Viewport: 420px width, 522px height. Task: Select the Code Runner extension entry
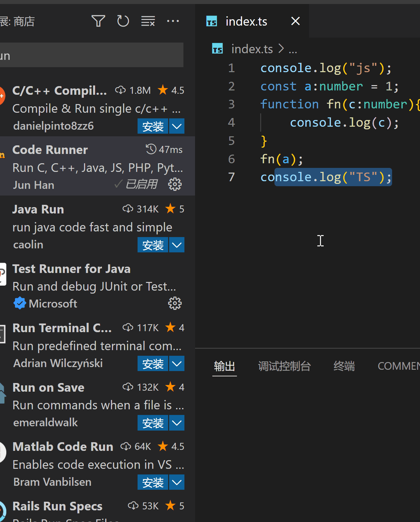(97, 166)
